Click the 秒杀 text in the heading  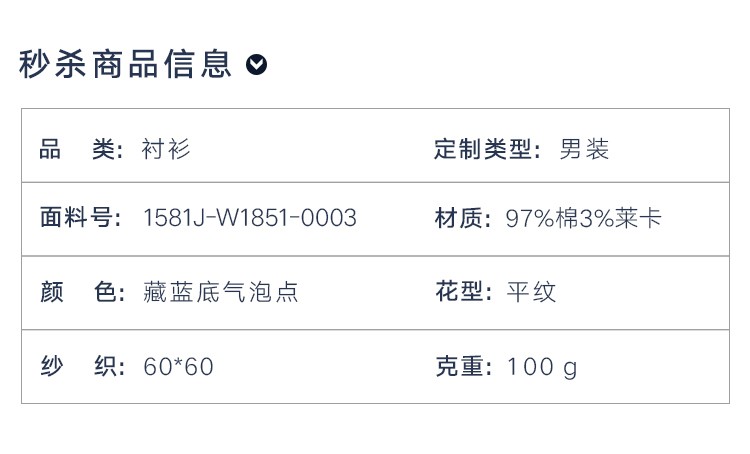pos(53,64)
